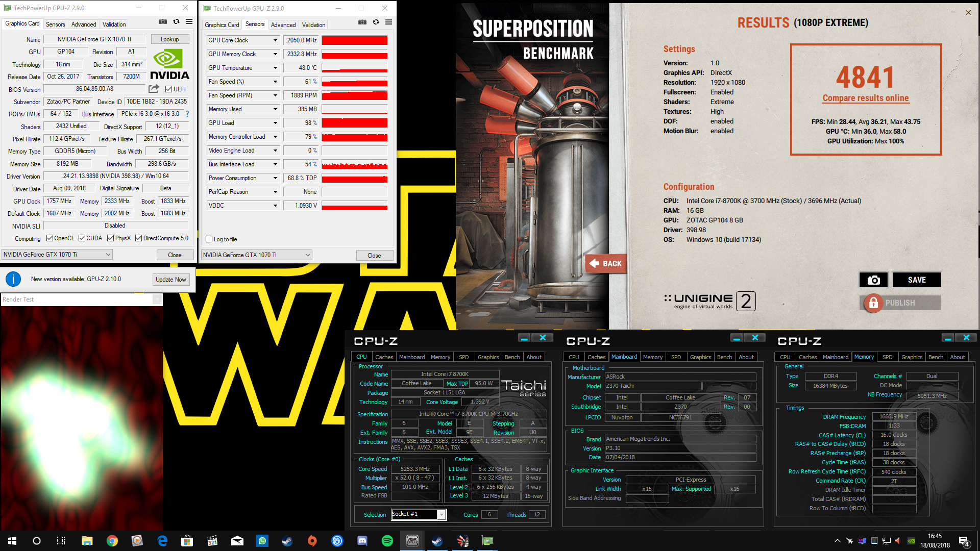Open Uplay from taskbar
Viewport: 980px width, 551px height.
[x=337, y=541]
